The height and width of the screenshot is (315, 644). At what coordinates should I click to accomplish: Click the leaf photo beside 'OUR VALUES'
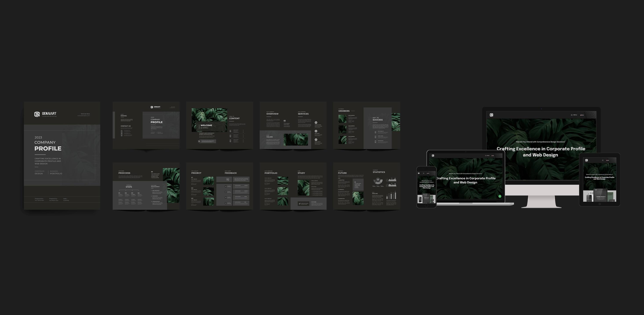[x=296, y=140]
